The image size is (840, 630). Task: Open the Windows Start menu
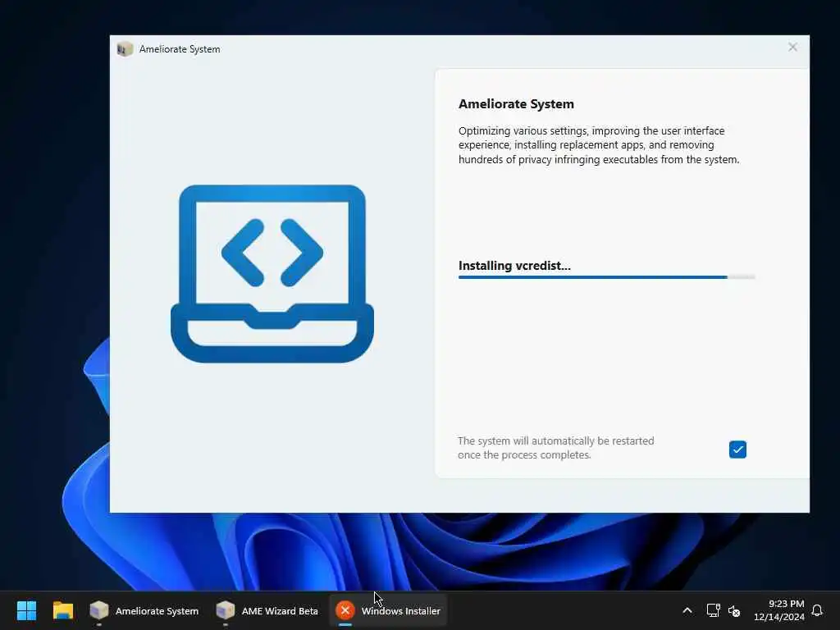pos(26,610)
